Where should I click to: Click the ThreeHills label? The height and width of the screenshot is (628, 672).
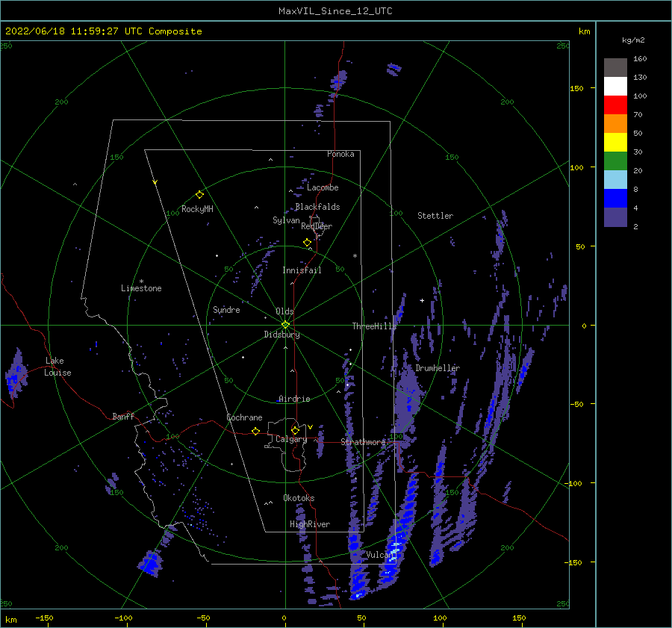(374, 326)
